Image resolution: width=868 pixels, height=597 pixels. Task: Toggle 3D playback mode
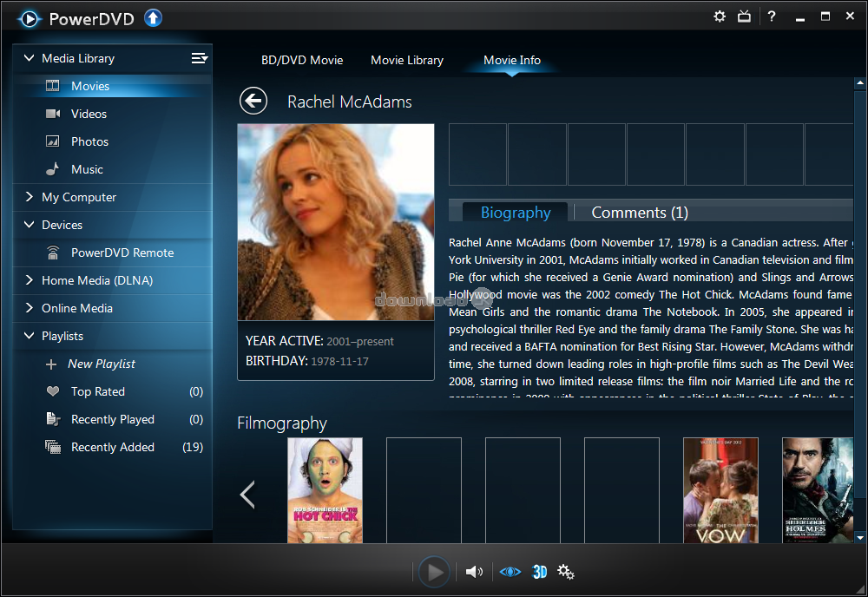pos(539,572)
